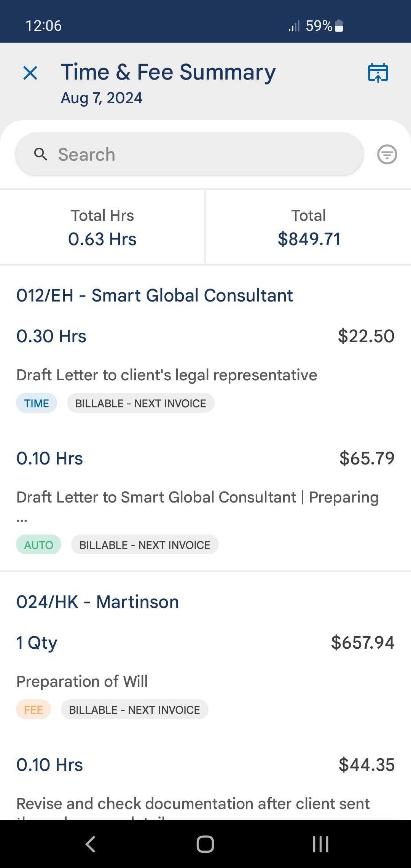411x868 pixels.
Task: Open the 012/EH - Smart Global Consultant matter
Action: (155, 295)
